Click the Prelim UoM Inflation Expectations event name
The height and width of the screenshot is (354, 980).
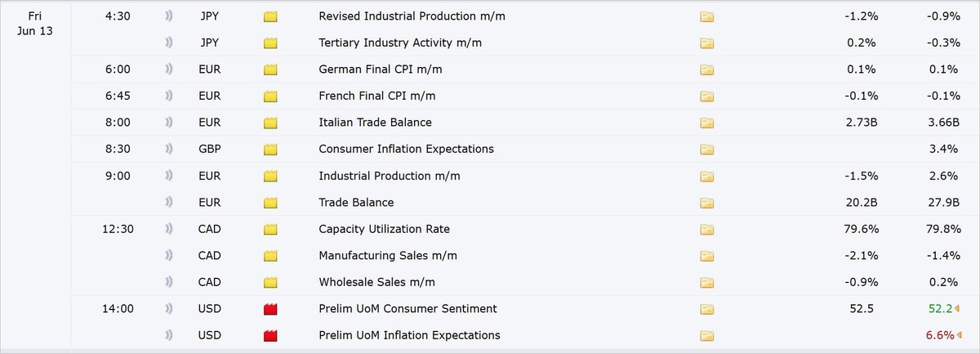[409, 335]
